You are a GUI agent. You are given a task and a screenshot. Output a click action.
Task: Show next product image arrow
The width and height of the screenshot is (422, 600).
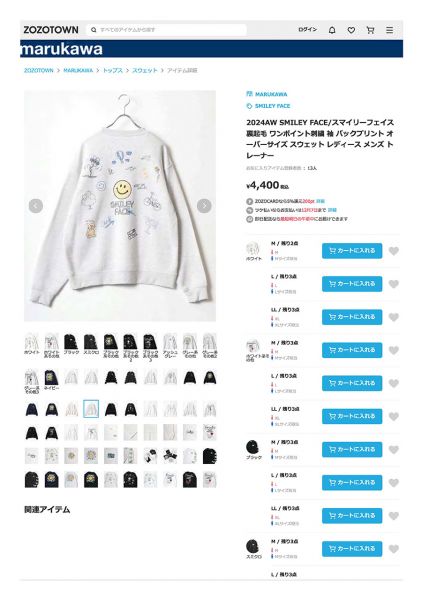[204, 206]
